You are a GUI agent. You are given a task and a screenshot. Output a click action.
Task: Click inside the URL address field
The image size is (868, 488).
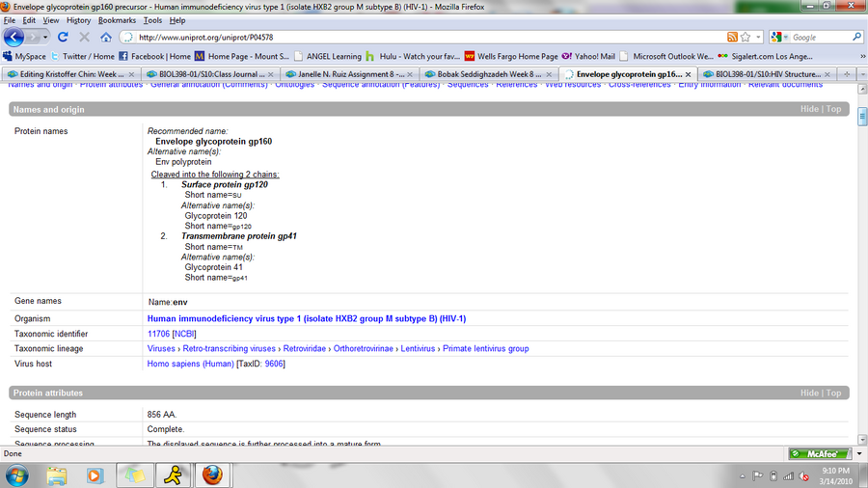tap(424, 37)
